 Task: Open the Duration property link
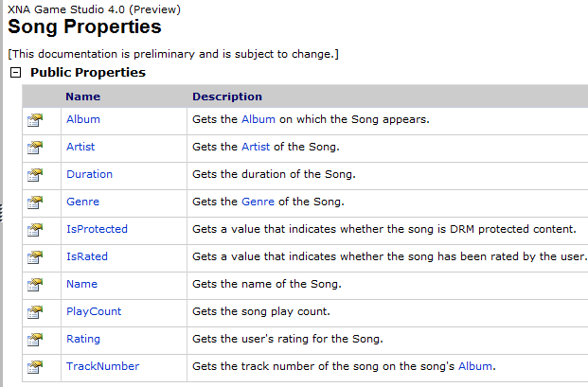89,174
